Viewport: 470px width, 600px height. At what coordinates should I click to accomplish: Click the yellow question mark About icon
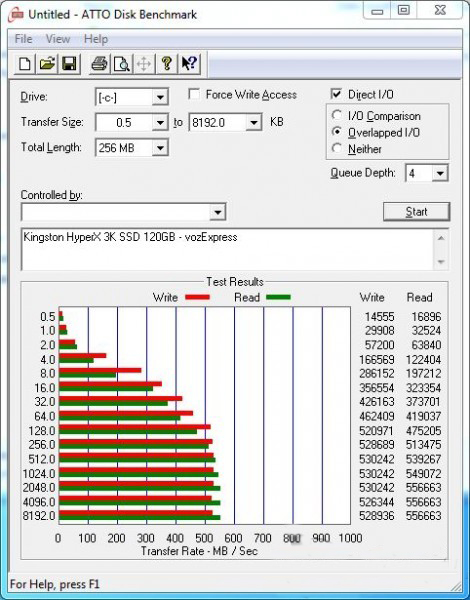click(166, 64)
